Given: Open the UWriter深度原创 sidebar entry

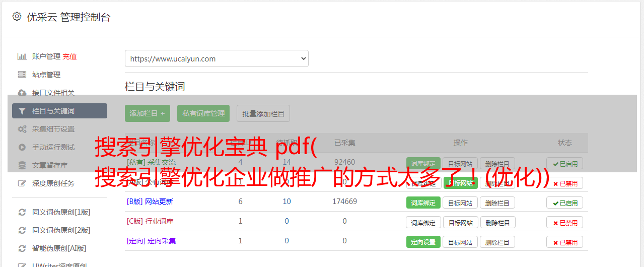Looking at the screenshot, I should [59, 265].
